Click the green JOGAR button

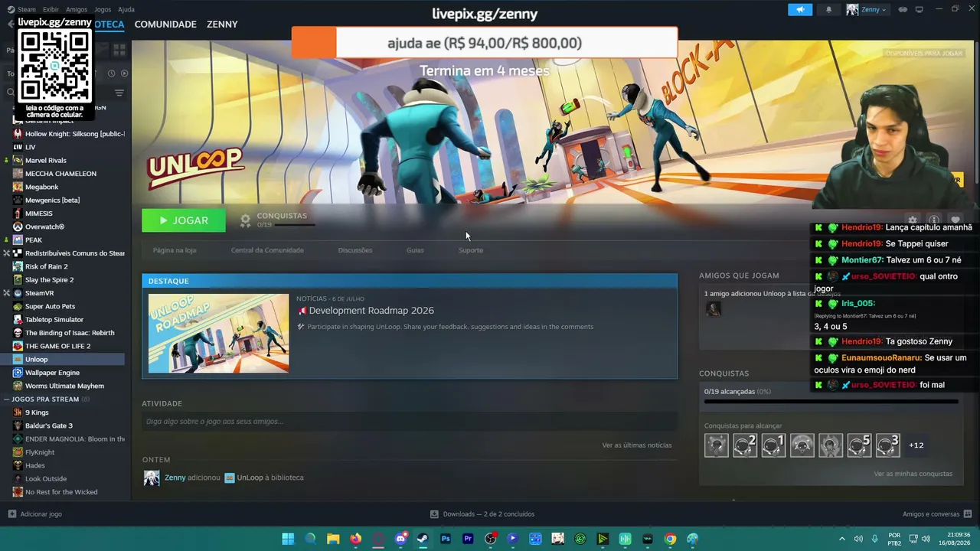(184, 220)
